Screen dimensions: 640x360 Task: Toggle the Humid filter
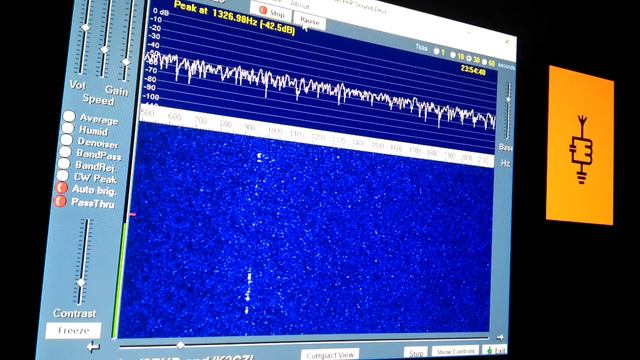pos(67,128)
